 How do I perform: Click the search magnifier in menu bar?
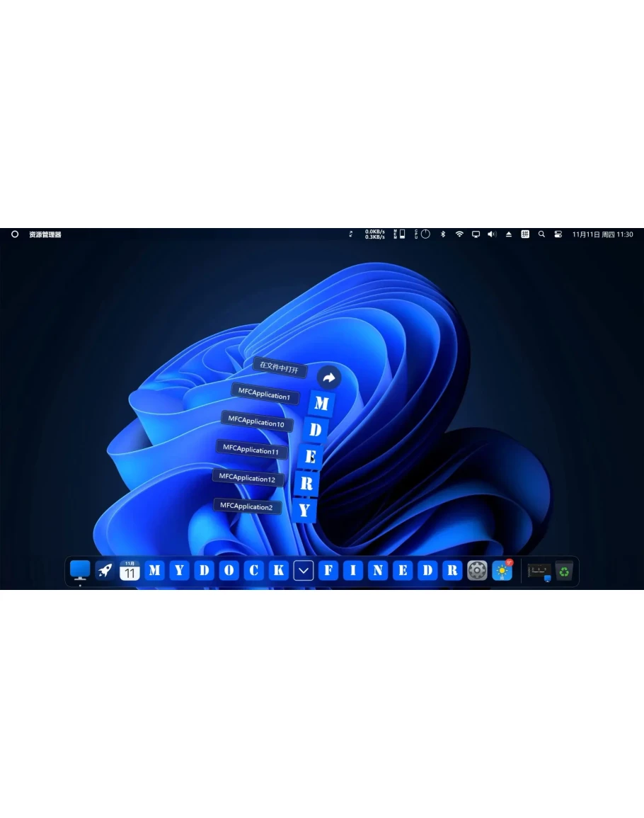click(541, 234)
